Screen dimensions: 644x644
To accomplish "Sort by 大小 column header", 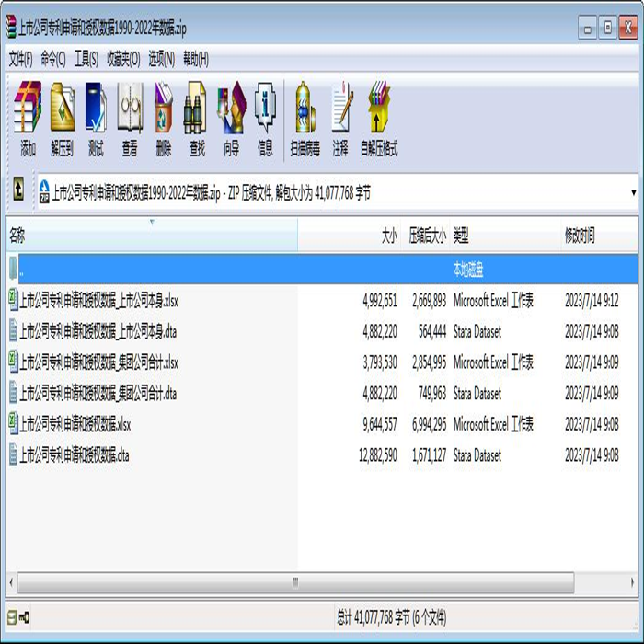I will tap(349, 236).
